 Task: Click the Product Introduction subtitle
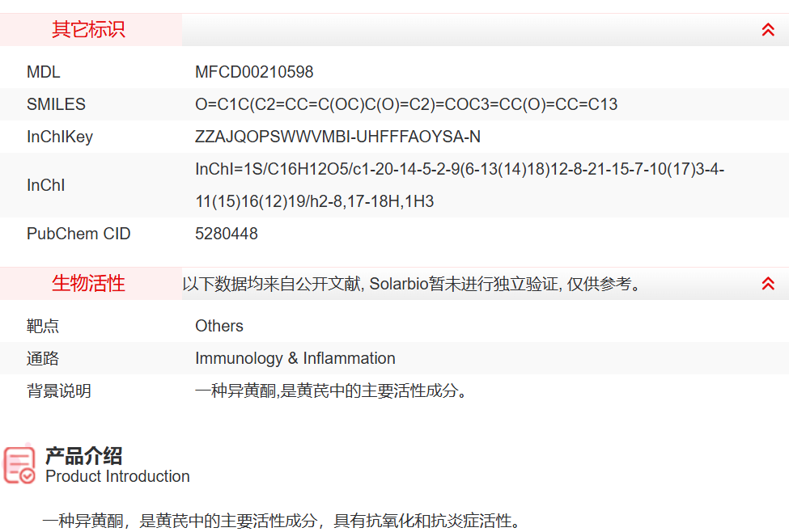coord(117,476)
